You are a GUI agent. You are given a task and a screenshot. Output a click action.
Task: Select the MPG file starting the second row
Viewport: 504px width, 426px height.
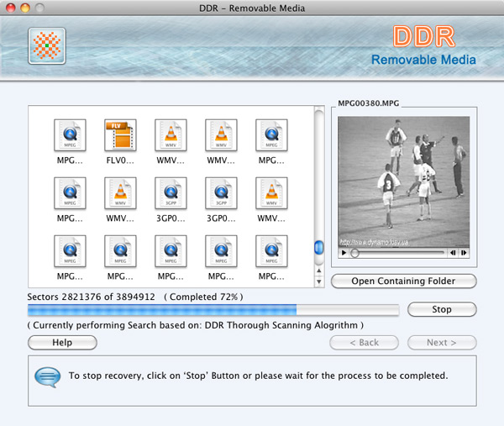point(70,193)
